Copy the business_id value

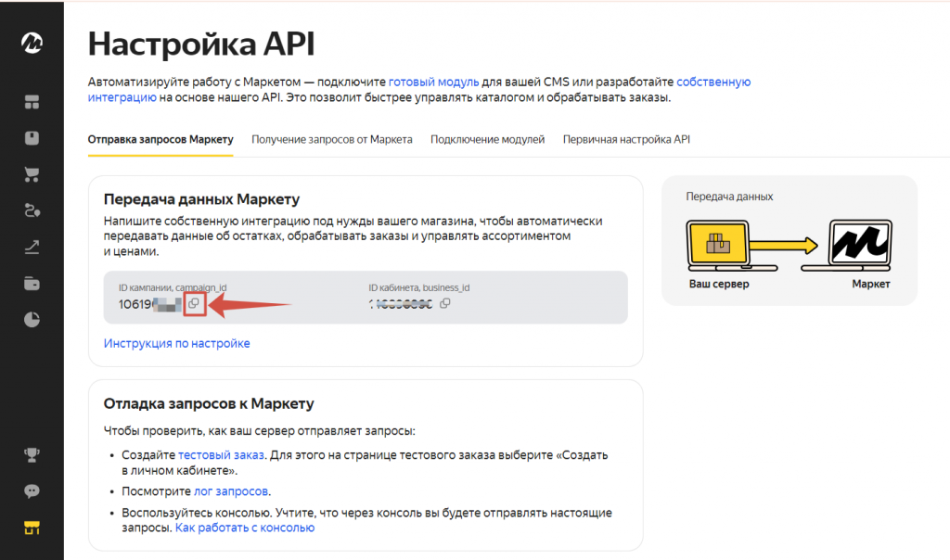point(445,303)
